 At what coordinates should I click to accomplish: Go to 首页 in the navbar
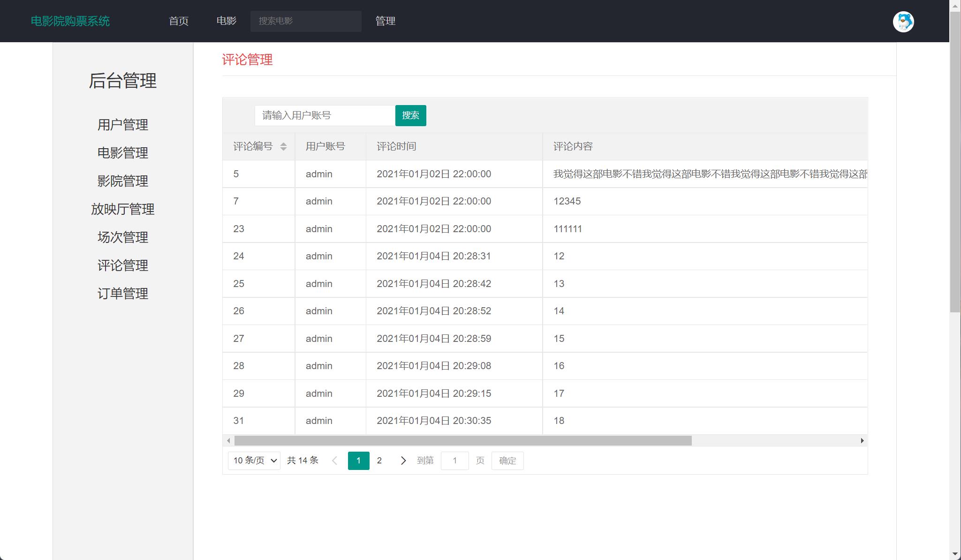(179, 21)
